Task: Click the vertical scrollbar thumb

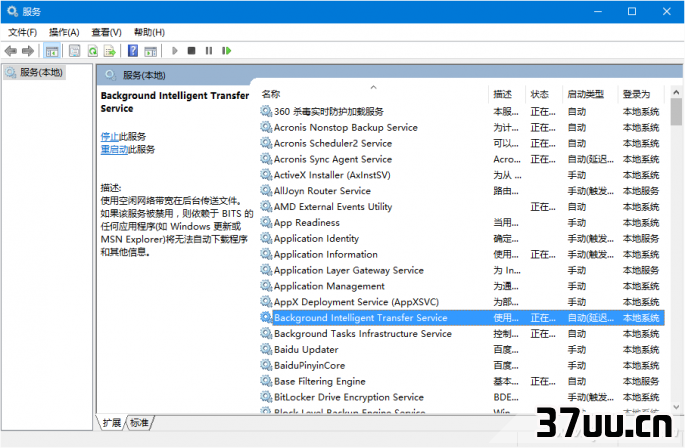Action: (676, 111)
